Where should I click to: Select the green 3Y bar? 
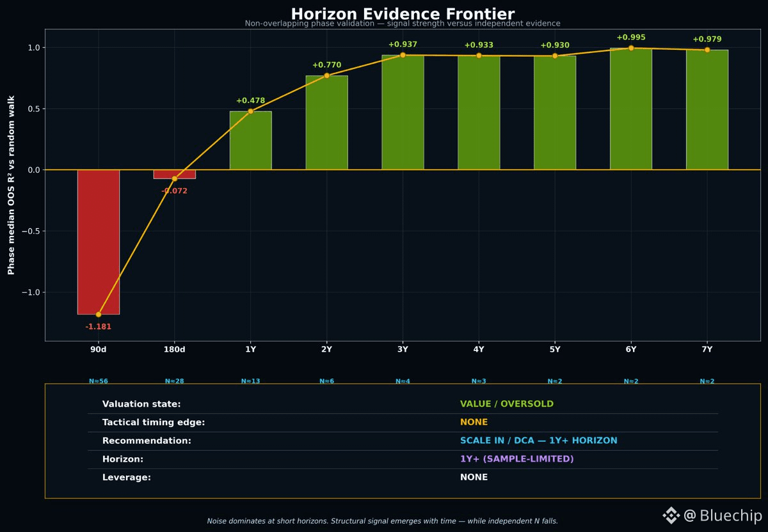pos(403,112)
